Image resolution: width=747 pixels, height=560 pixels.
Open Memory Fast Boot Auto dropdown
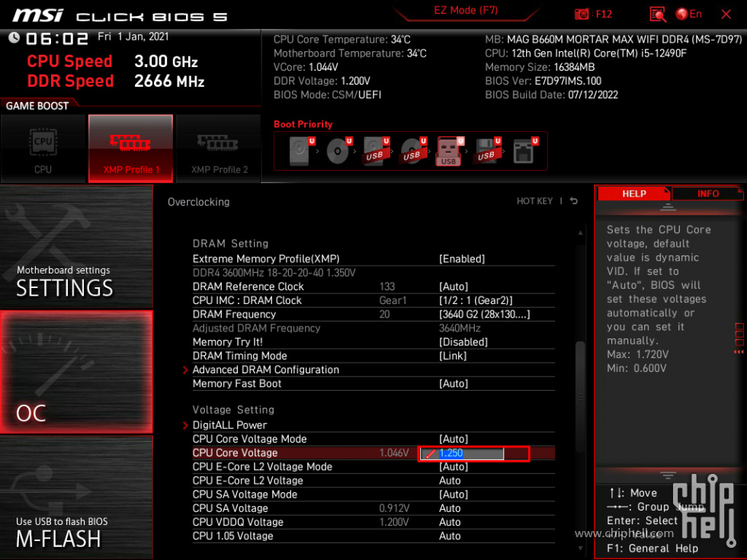[454, 384]
